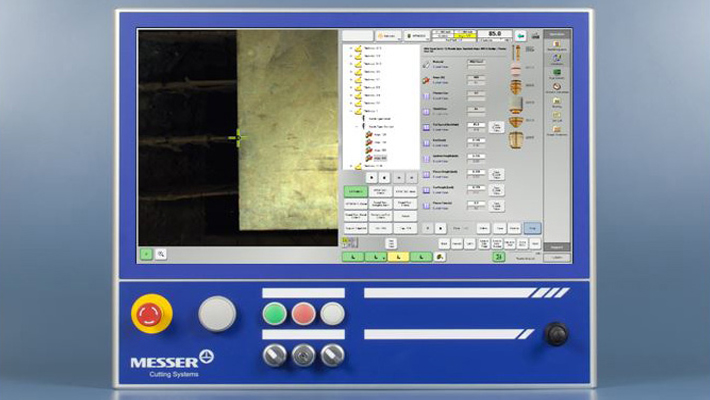Image resolution: width=710 pixels, height=400 pixels.
Task: Click the yellow station button in bottom row
Action: click(x=398, y=257)
